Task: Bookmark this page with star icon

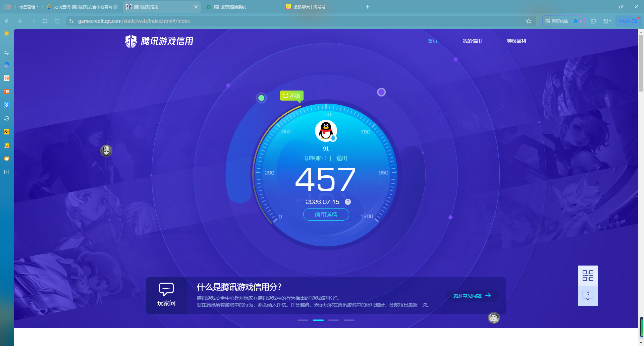Action: [x=529, y=21]
